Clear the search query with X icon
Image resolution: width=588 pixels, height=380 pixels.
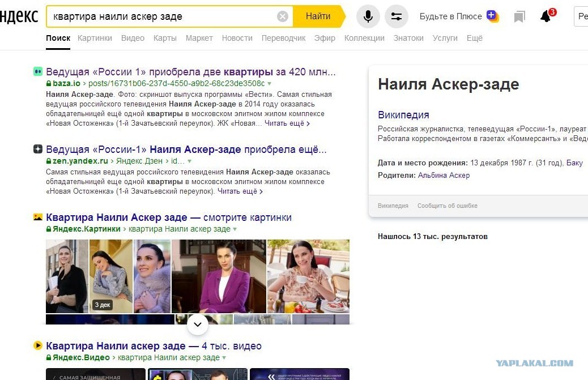click(x=282, y=16)
